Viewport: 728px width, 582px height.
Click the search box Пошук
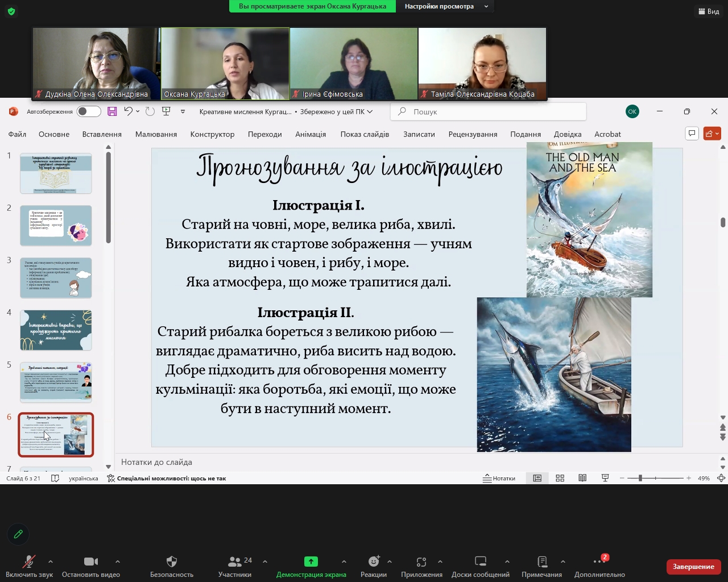tap(488, 112)
